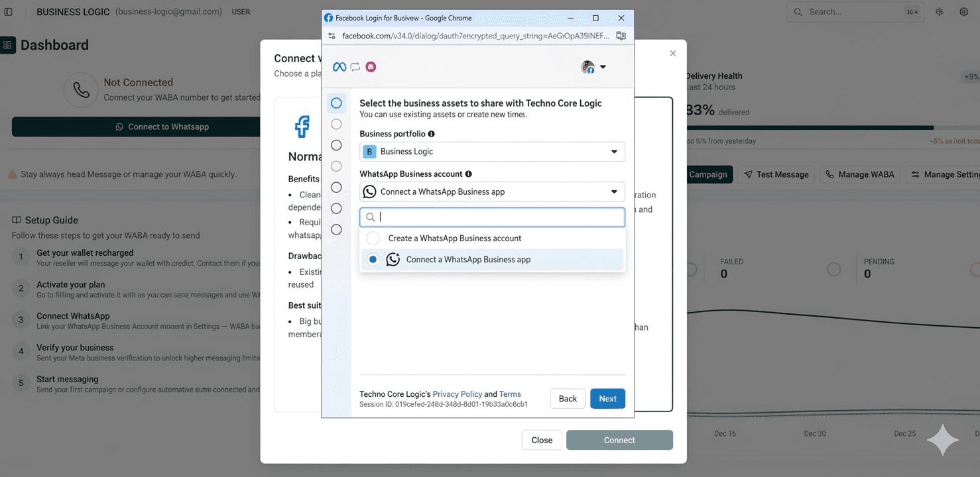Click Close in the Connect dialog
This screenshot has width=980, height=477.
542,440
